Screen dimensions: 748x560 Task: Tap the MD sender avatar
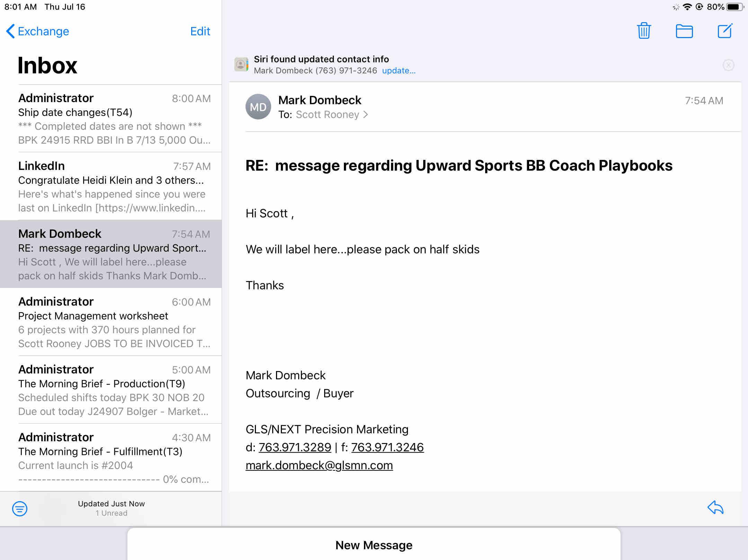(258, 107)
